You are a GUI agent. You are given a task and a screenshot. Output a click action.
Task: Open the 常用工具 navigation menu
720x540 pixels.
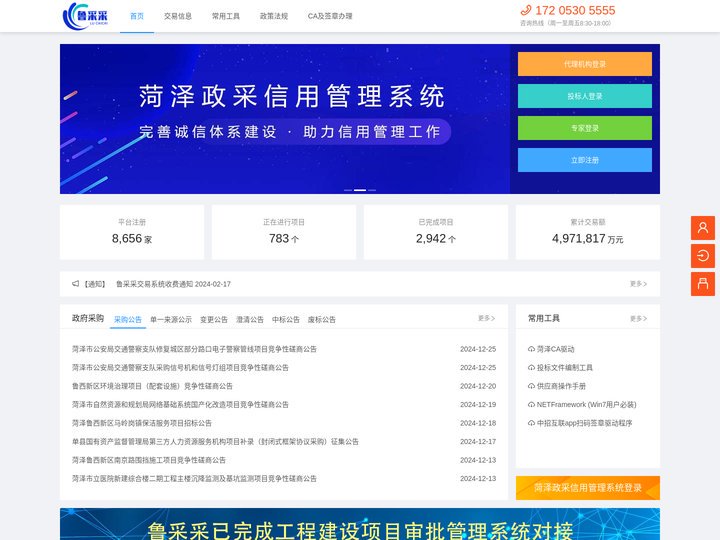[225, 16]
